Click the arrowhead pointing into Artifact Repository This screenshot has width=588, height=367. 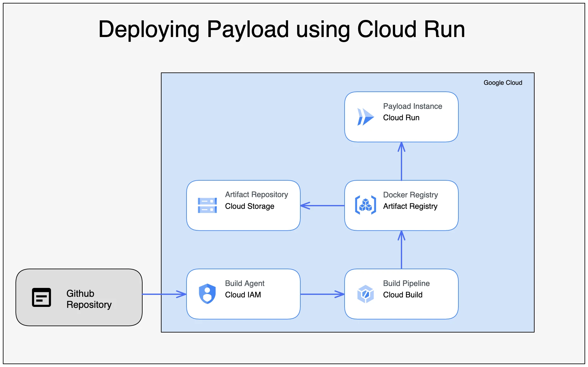(x=305, y=206)
